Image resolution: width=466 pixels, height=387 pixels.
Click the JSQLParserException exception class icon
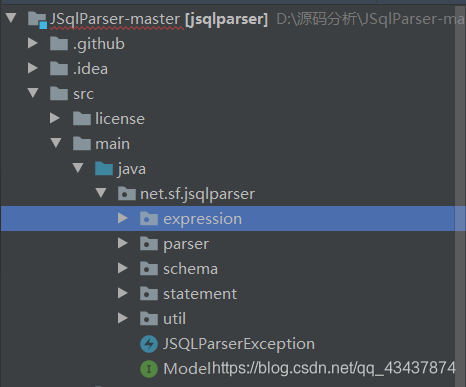tap(149, 344)
